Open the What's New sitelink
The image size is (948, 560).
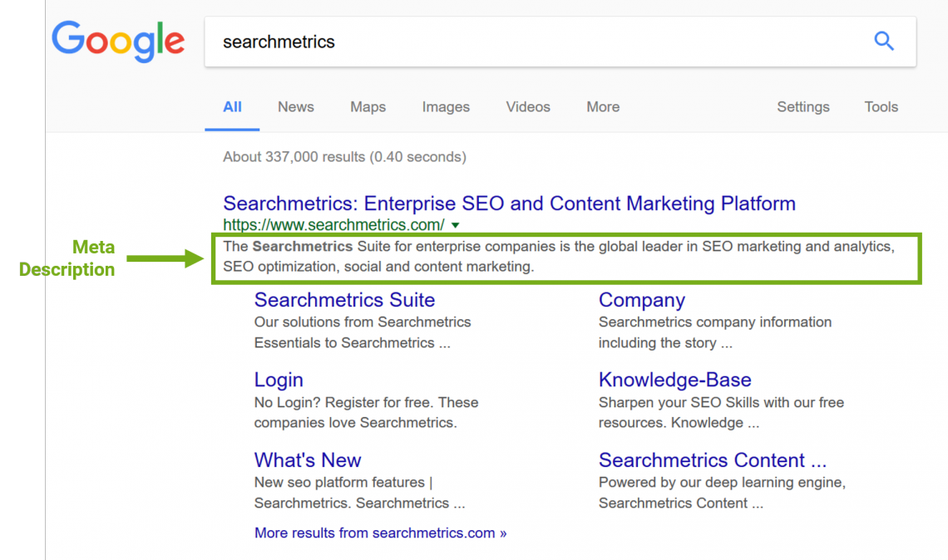tap(308, 459)
